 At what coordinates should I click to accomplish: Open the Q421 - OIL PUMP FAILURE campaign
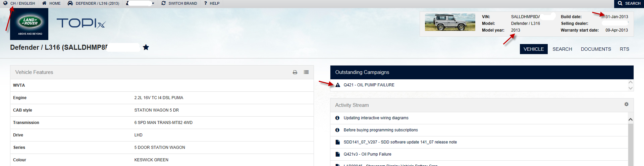[369, 85]
